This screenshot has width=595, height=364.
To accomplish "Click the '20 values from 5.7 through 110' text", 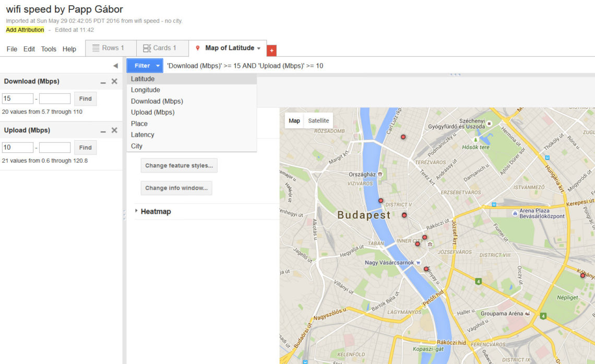I will (x=42, y=112).
